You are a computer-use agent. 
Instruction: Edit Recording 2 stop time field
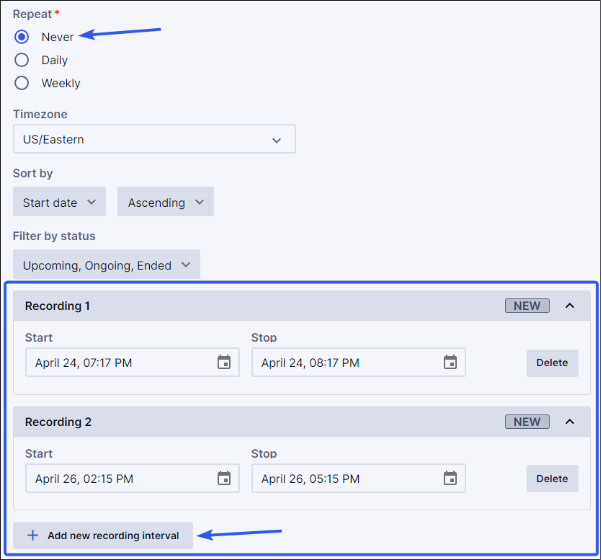346,479
